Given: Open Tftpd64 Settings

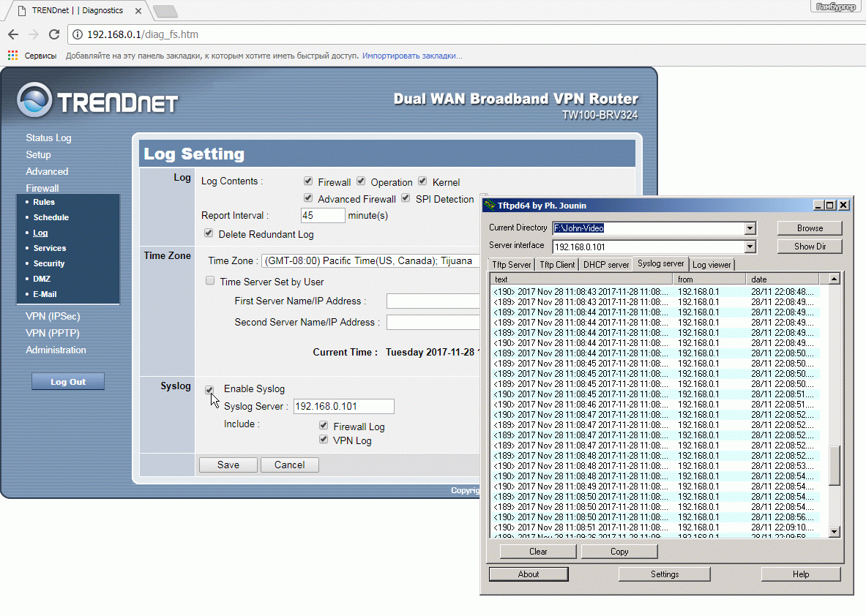Looking at the screenshot, I should [665, 574].
